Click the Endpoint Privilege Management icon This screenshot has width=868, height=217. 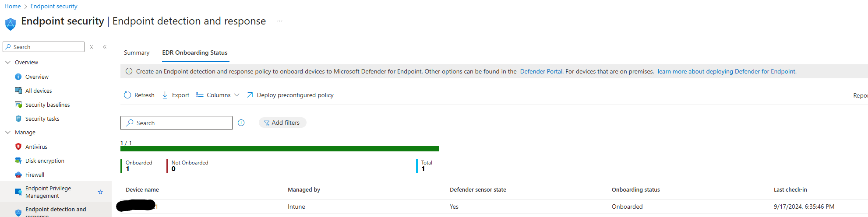coord(18,192)
